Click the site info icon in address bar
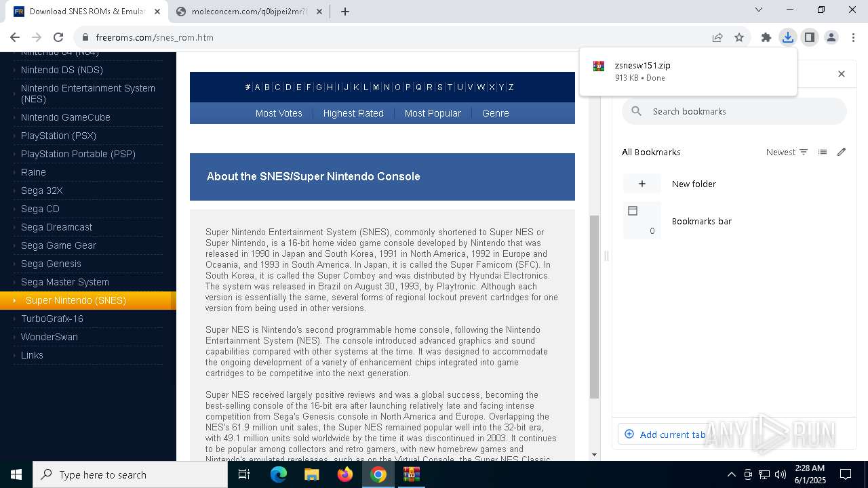868x488 pixels. tap(85, 37)
